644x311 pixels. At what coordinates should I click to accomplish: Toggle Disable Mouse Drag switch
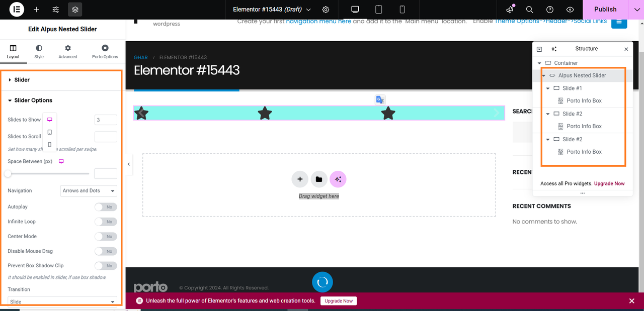106,251
